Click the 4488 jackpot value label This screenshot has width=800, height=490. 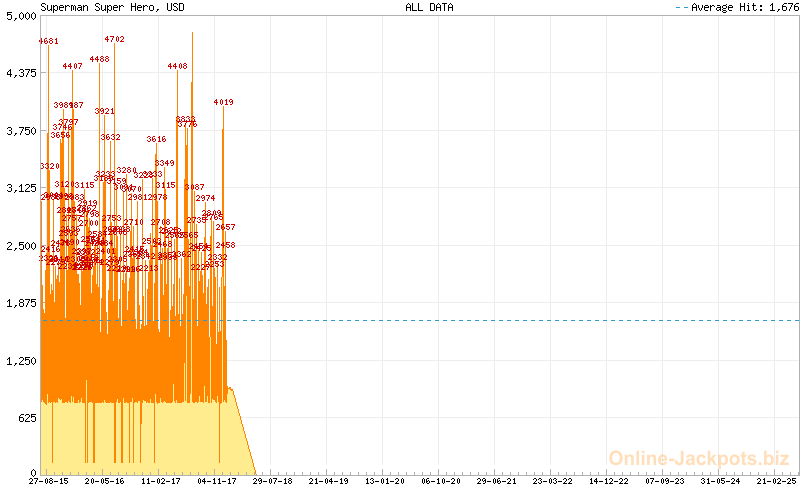tap(99, 59)
